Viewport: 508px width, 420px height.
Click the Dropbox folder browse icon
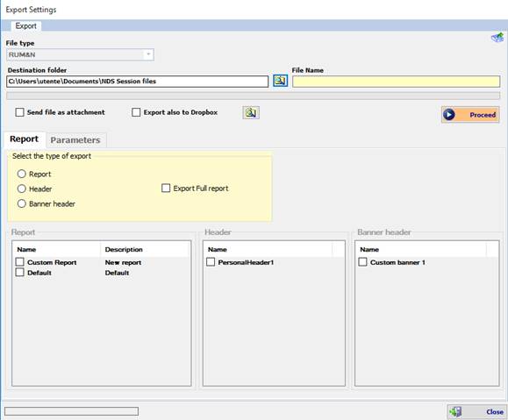click(251, 113)
